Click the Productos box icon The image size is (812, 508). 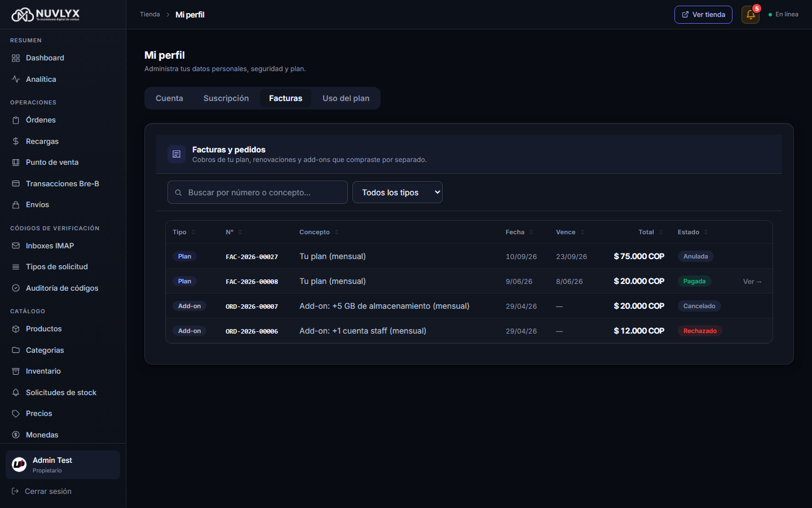point(16,329)
